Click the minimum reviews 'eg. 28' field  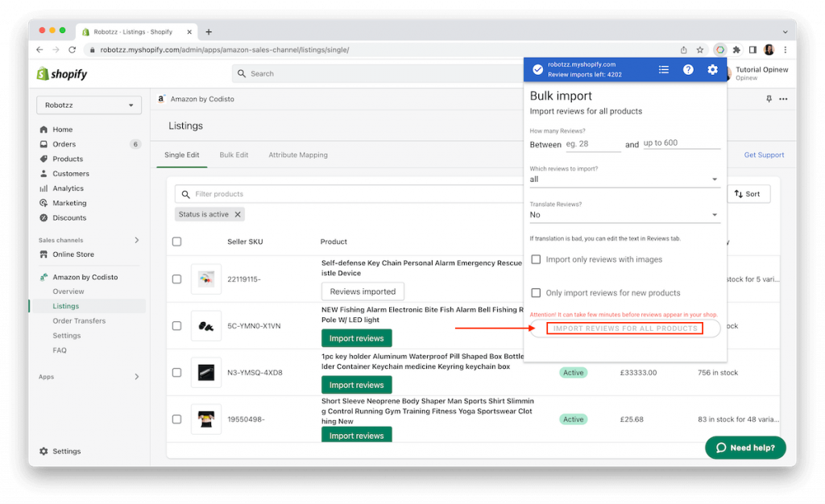[593, 144]
